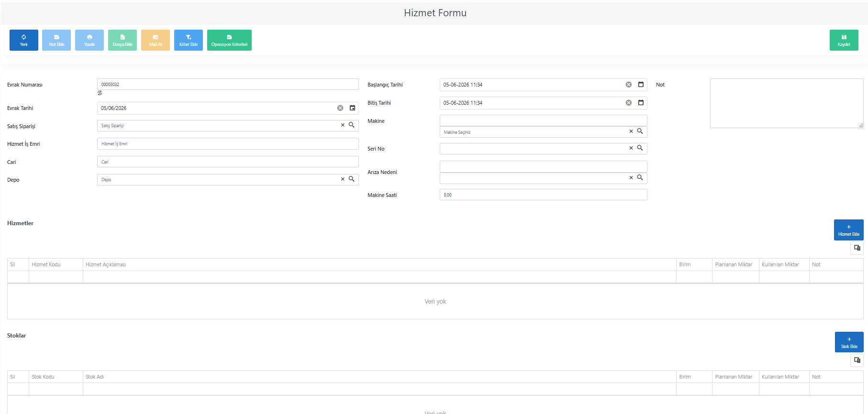The height and width of the screenshot is (414, 868).
Task: Click the Kriter Ekle button
Action: click(189, 40)
